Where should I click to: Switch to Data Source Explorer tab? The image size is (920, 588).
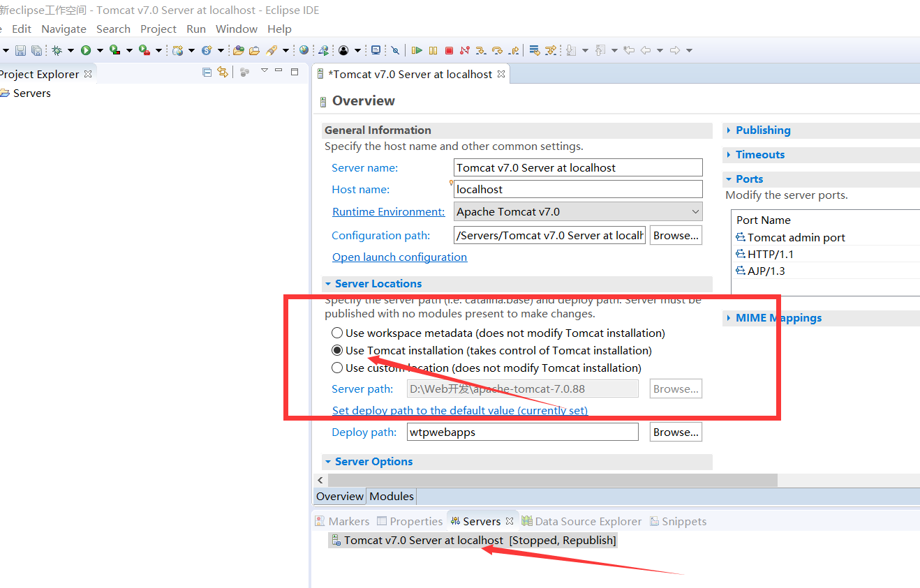(581, 522)
